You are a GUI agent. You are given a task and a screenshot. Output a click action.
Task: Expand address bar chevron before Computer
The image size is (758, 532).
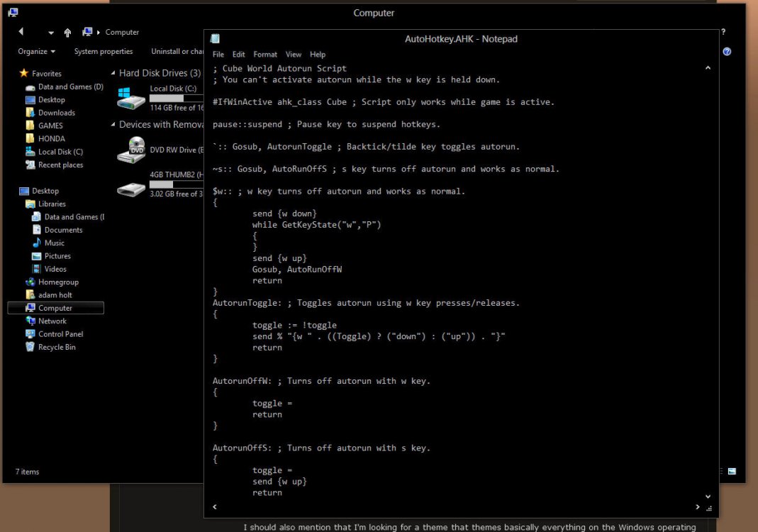tap(98, 33)
